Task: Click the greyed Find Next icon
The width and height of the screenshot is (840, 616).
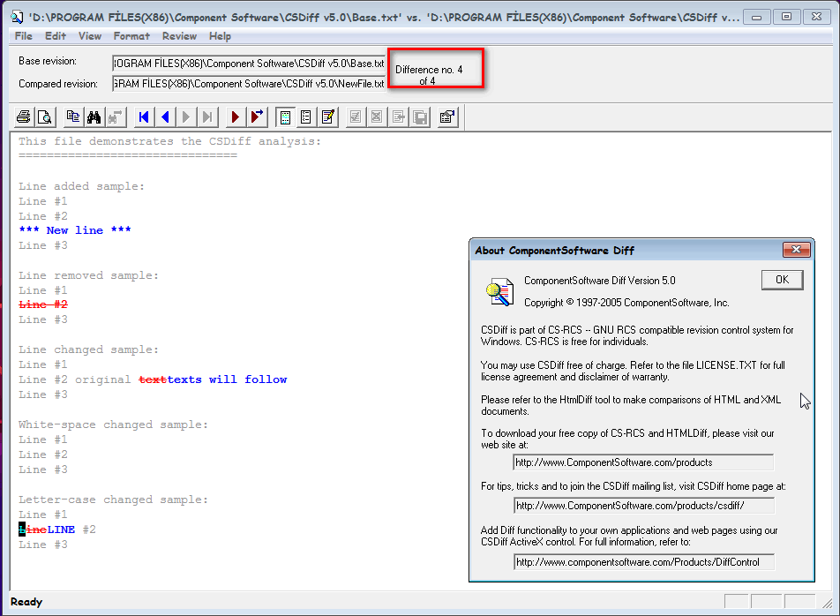Action: [x=116, y=116]
